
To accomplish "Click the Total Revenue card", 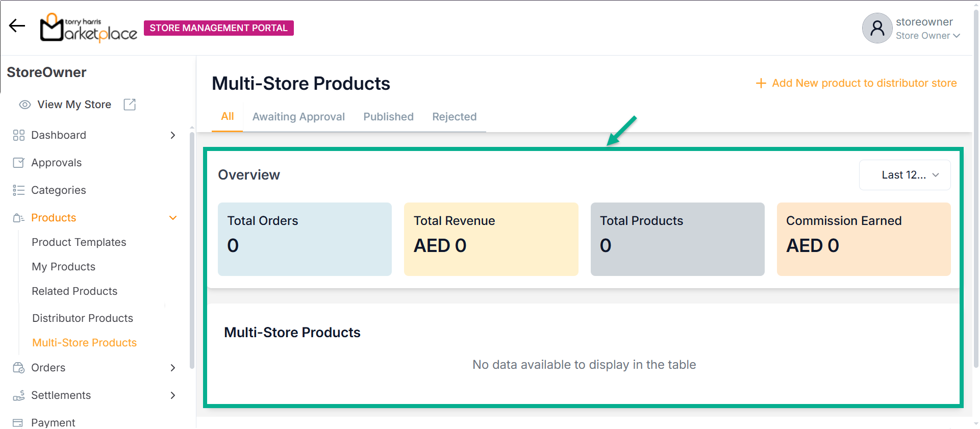I will pos(491,239).
